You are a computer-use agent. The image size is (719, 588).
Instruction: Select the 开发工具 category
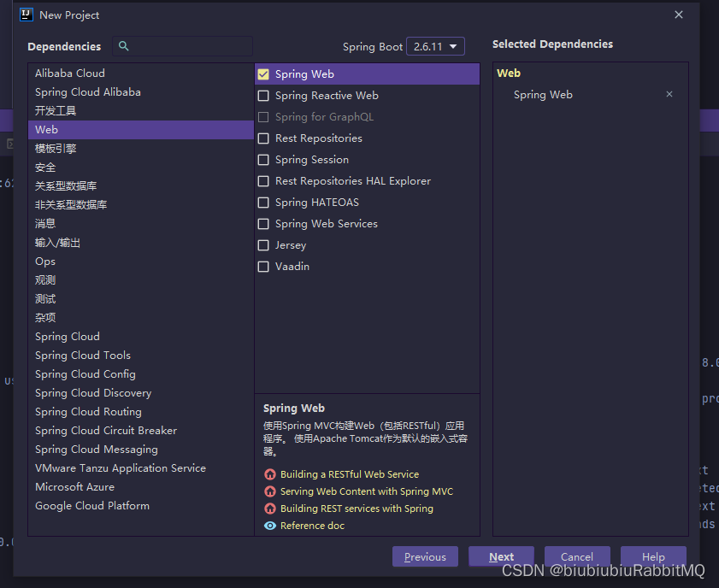tap(141, 111)
